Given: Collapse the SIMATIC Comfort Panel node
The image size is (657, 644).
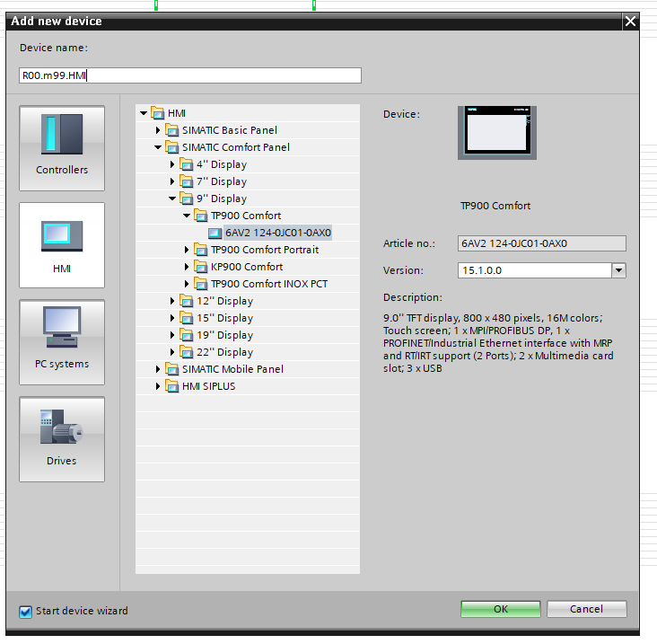Looking at the screenshot, I should pyautogui.click(x=158, y=147).
